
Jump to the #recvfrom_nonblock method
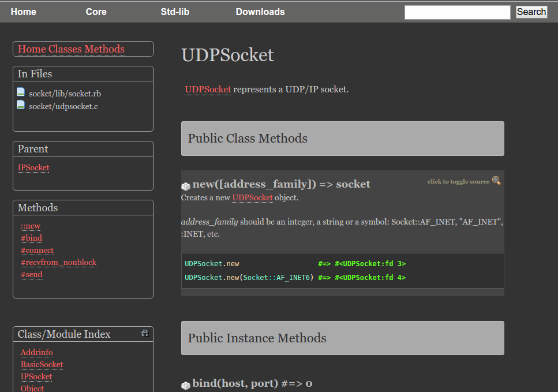pyautogui.click(x=58, y=263)
